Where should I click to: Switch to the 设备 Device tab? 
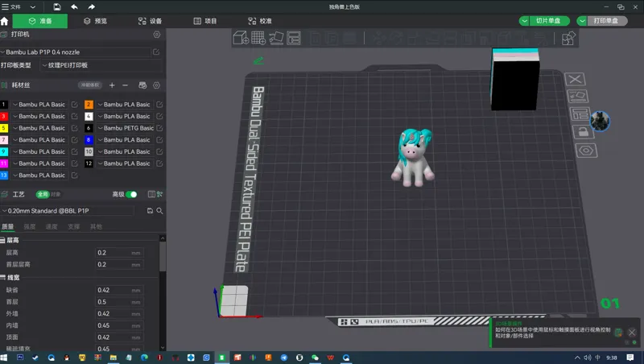[x=150, y=21]
